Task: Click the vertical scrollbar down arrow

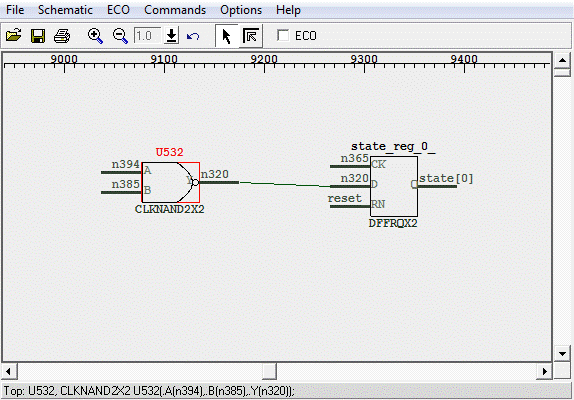Action: (x=562, y=354)
